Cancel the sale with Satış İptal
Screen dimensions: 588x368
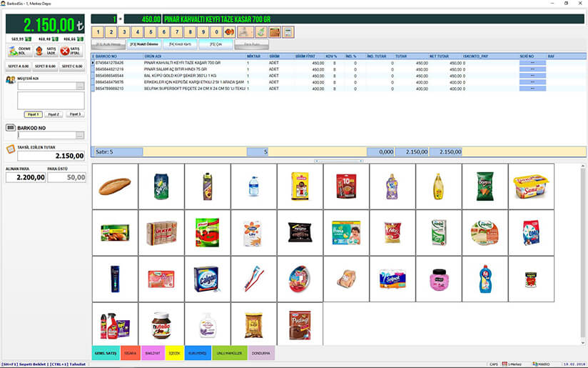coord(71,51)
